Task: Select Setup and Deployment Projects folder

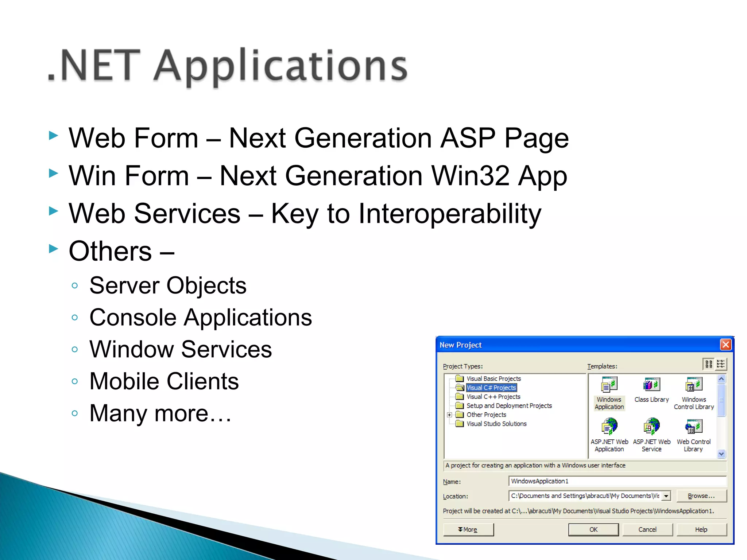Action: coord(509,406)
